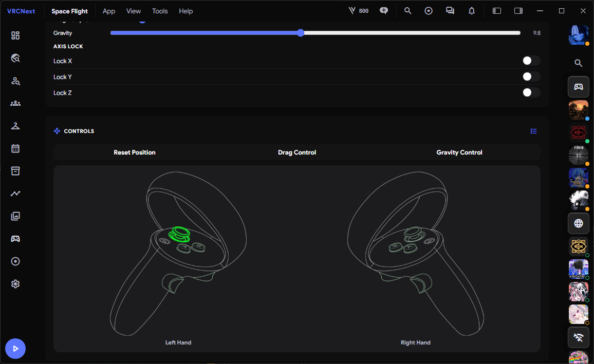Viewport: 594px width, 364px height.
Task: Click the right hand controller thumbstick
Action: point(415,234)
